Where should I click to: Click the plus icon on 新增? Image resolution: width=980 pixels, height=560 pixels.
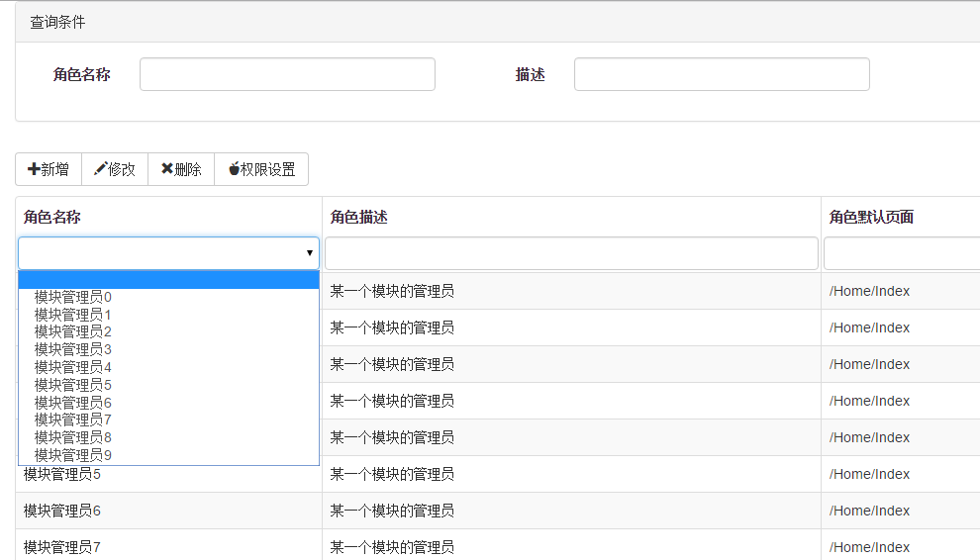34,169
